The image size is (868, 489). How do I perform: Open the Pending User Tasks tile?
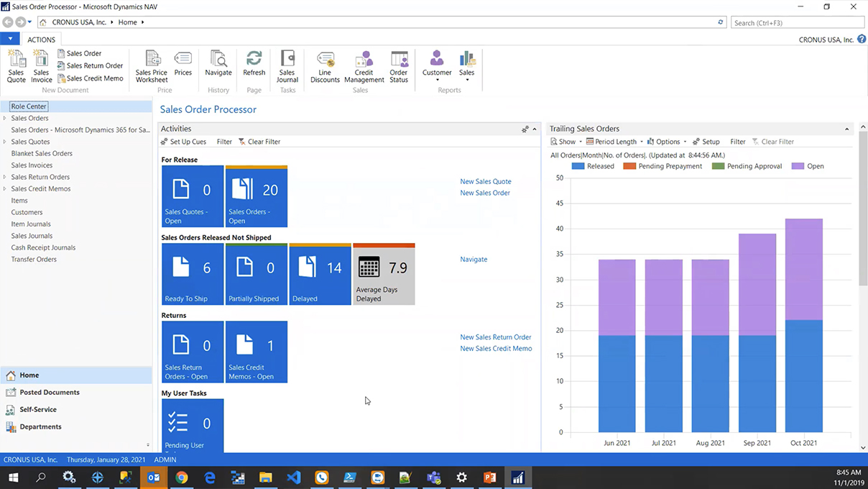[193, 426]
